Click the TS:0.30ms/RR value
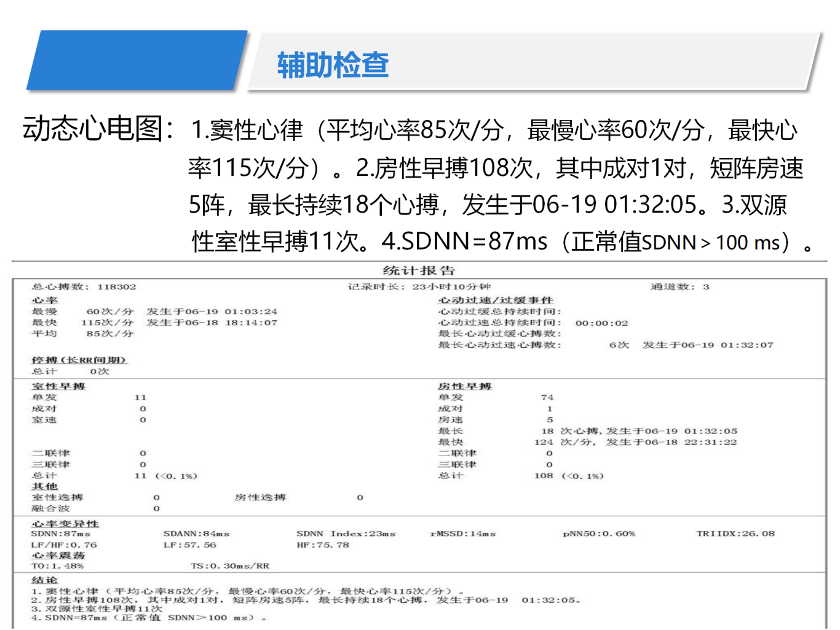 pos(230,565)
